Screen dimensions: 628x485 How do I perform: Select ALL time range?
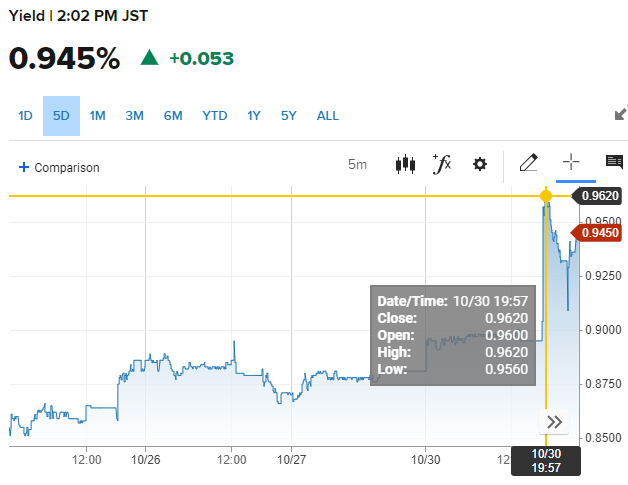pos(328,115)
